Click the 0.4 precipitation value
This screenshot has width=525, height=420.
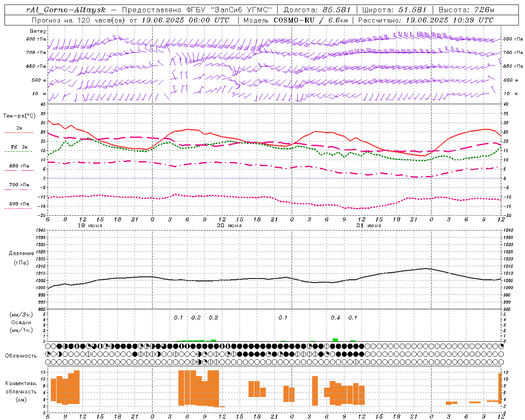[x=336, y=318]
